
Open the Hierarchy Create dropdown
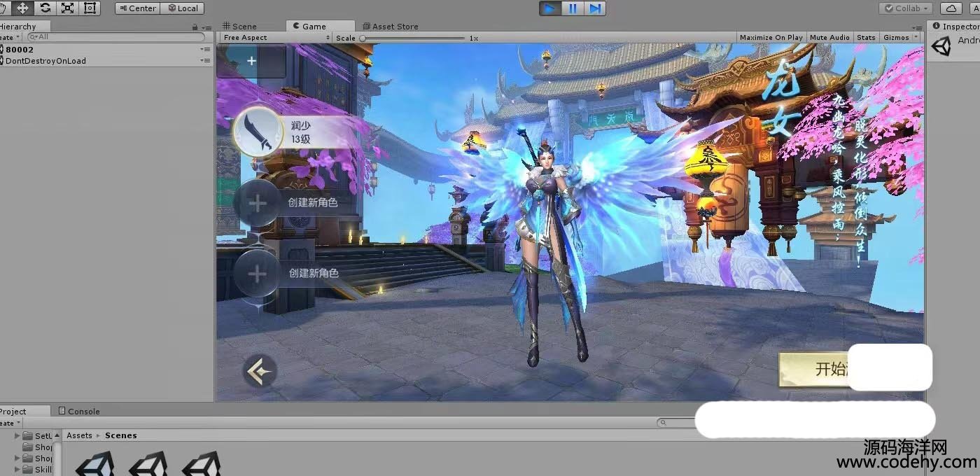(10, 37)
